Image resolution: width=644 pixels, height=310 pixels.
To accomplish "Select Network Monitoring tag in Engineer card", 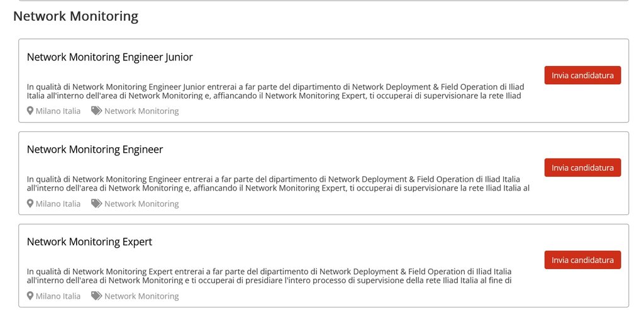I will (142, 204).
